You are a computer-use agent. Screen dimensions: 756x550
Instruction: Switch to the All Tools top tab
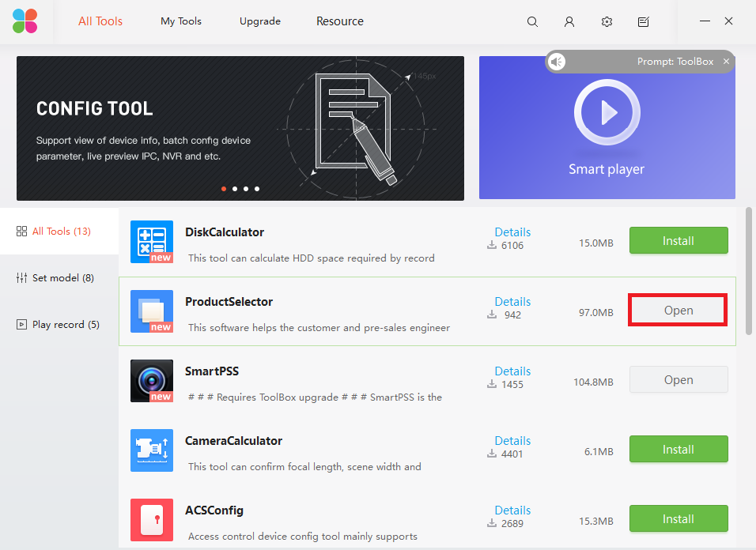coord(100,21)
